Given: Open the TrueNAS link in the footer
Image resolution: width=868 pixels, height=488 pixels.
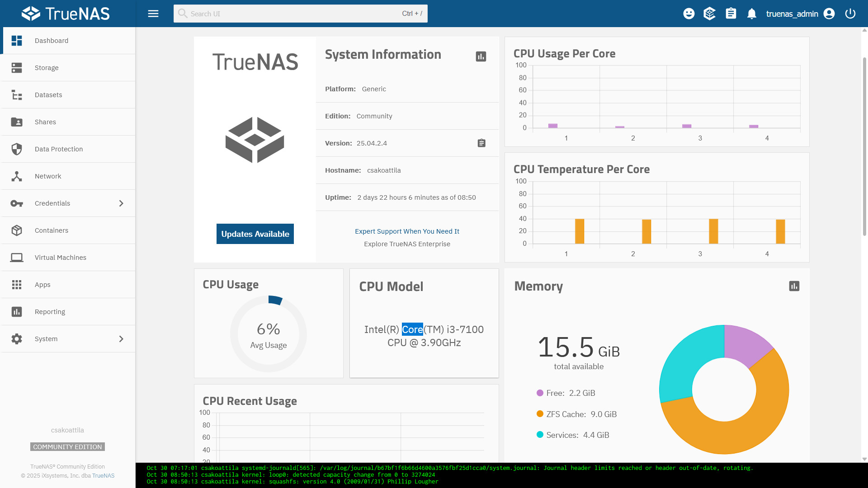Looking at the screenshot, I should click(103, 476).
